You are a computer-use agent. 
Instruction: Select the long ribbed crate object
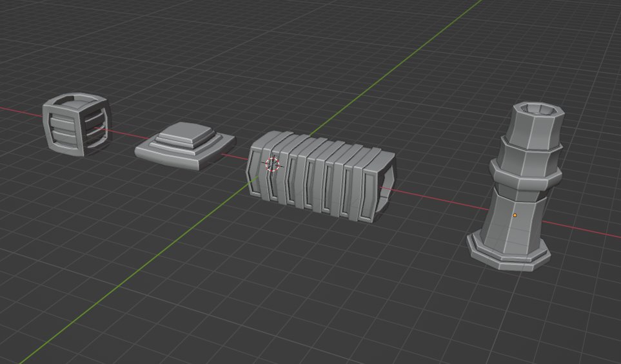tap(320, 176)
